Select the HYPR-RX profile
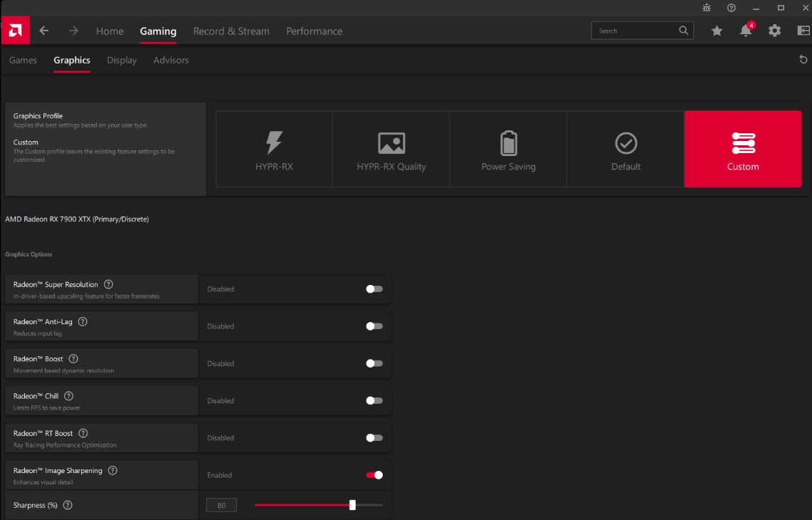812x520 pixels. pos(274,149)
